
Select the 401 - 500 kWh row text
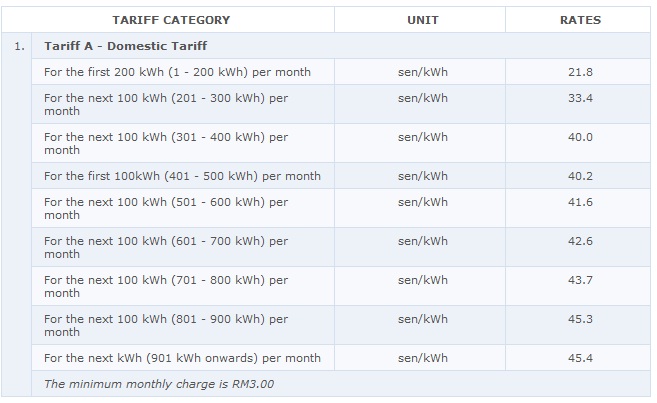click(182, 176)
